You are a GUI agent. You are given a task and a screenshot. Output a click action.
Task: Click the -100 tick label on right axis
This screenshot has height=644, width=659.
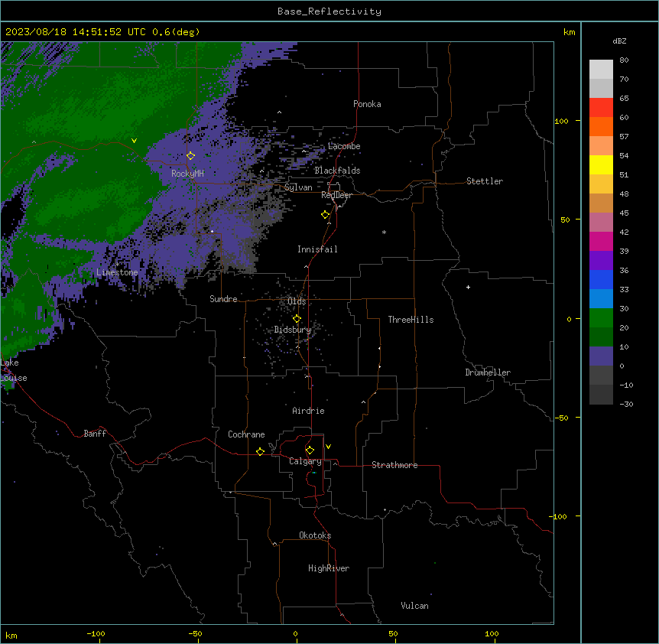[559, 516]
